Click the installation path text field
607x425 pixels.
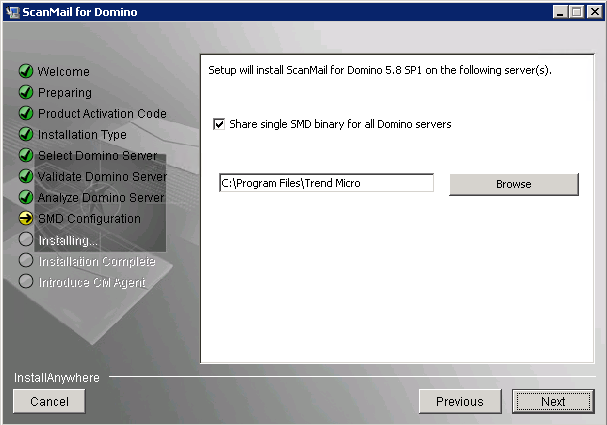pos(326,183)
